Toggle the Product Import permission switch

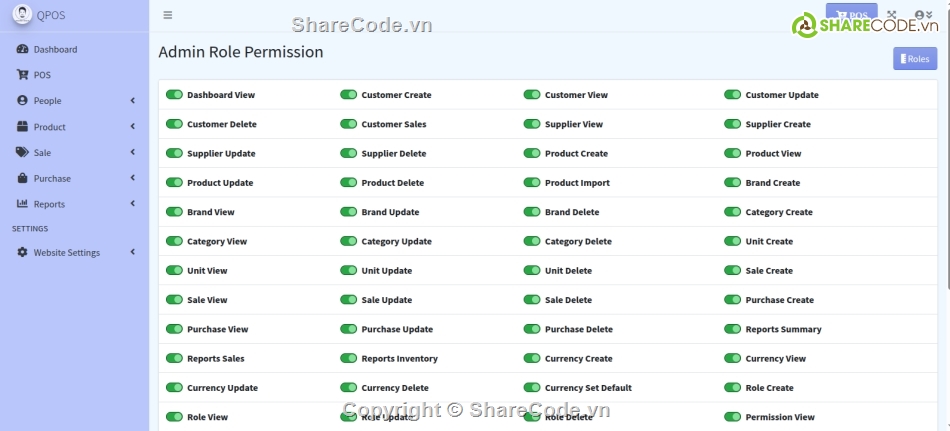pyautogui.click(x=532, y=182)
